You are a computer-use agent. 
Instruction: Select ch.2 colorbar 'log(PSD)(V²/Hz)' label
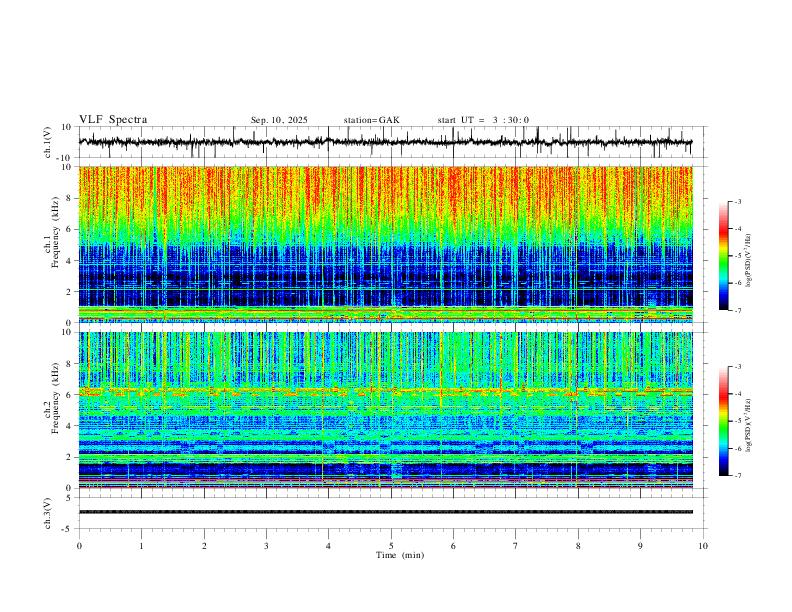(749, 425)
